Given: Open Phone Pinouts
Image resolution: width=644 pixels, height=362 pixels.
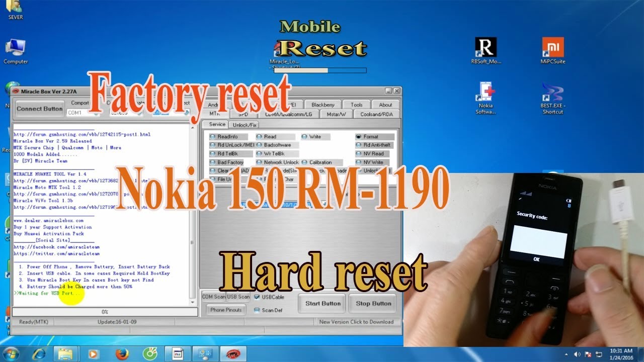Looking at the screenshot, I should [x=226, y=310].
